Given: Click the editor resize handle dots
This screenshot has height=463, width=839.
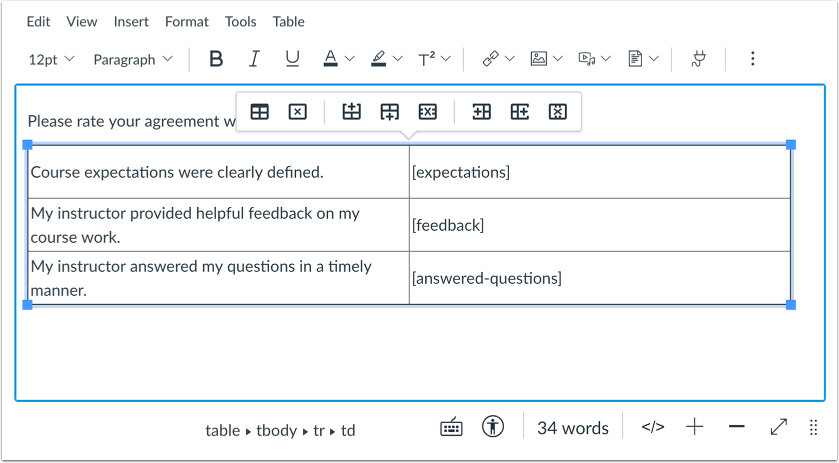Looking at the screenshot, I should click(x=813, y=427).
